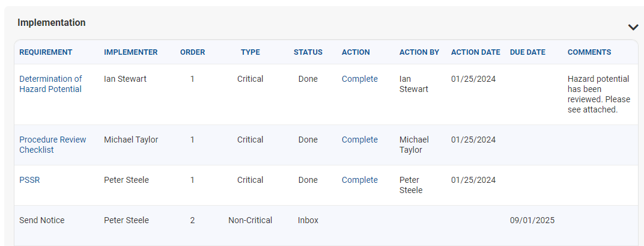The height and width of the screenshot is (246, 644).
Task: Click Complete action for Ian Stewart row
Action: [359, 79]
